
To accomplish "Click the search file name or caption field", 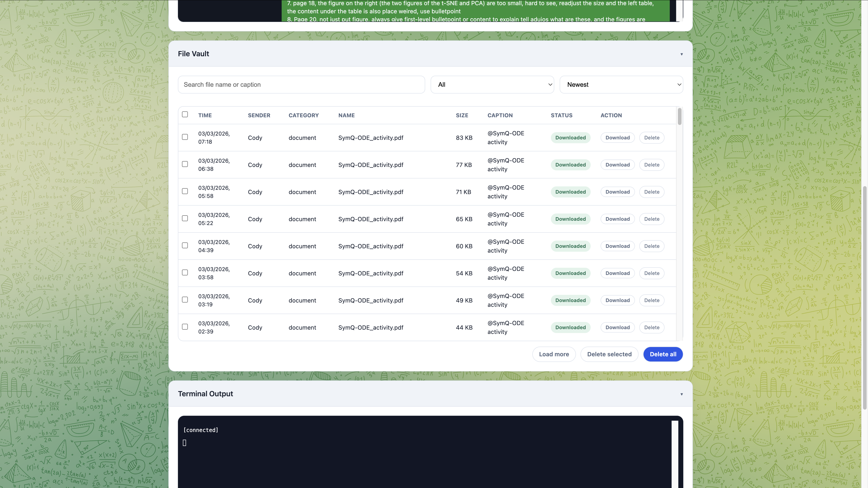I will point(301,84).
